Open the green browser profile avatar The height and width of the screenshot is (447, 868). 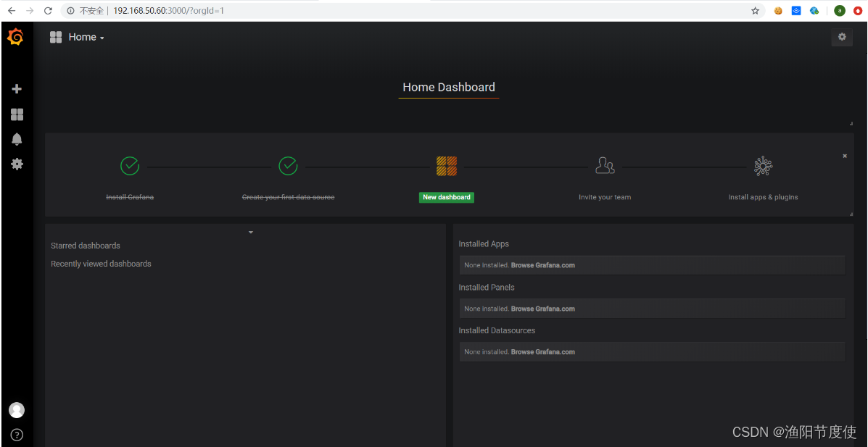coord(840,11)
